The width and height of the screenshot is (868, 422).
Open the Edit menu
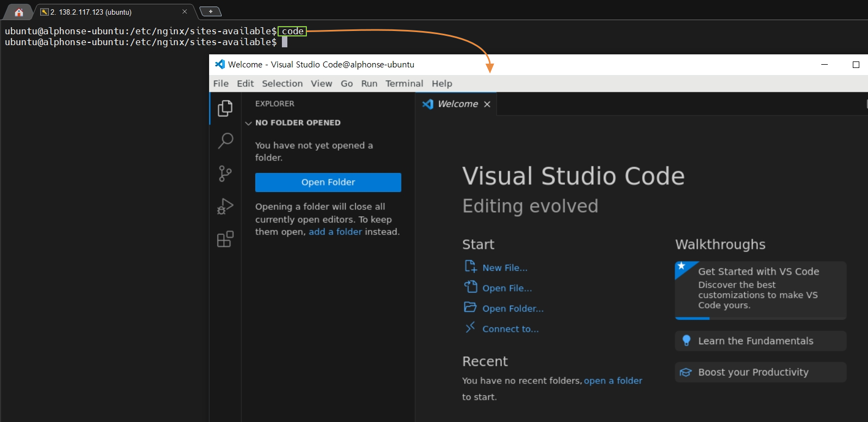(x=246, y=83)
